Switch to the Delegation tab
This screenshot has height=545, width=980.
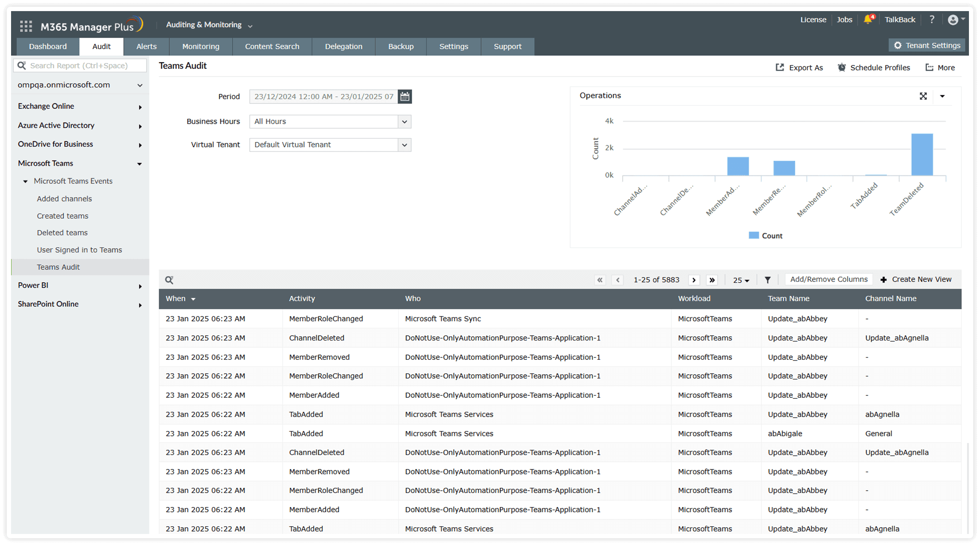click(344, 46)
